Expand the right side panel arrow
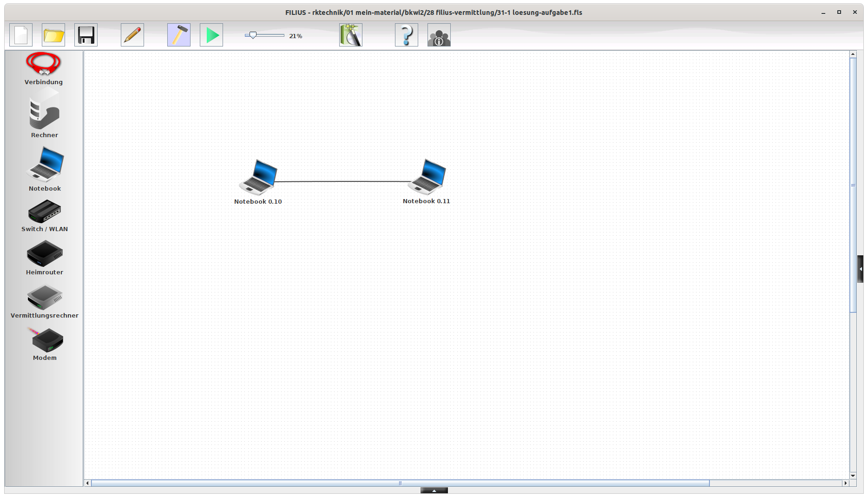Image resolution: width=868 pixels, height=498 pixels. [x=861, y=269]
